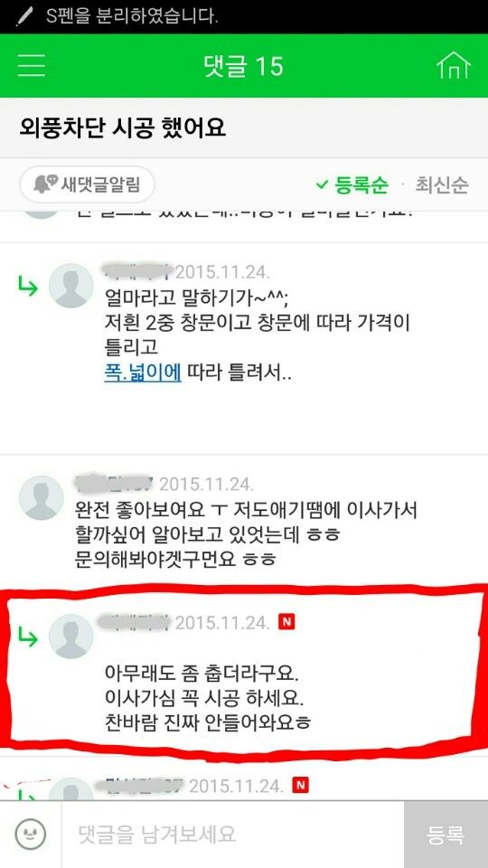Focus the 댓글을 남겨보세요 input field
This screenshot has width=488, height=868.
point(232,835)
